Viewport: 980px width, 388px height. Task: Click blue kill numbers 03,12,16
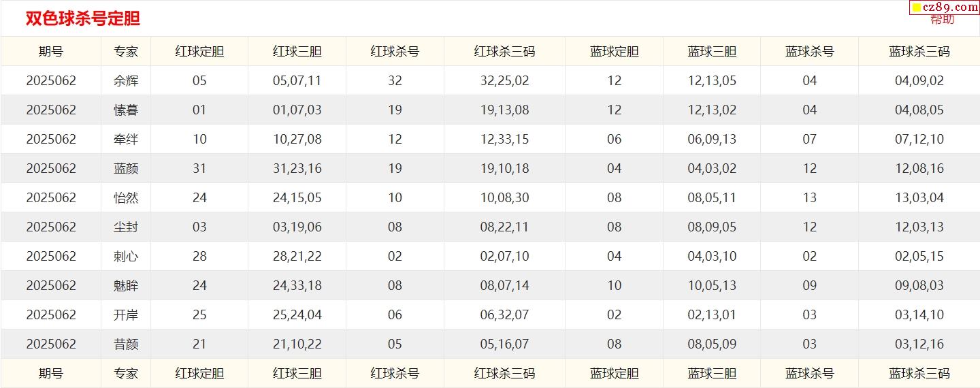tap(919, 344)
